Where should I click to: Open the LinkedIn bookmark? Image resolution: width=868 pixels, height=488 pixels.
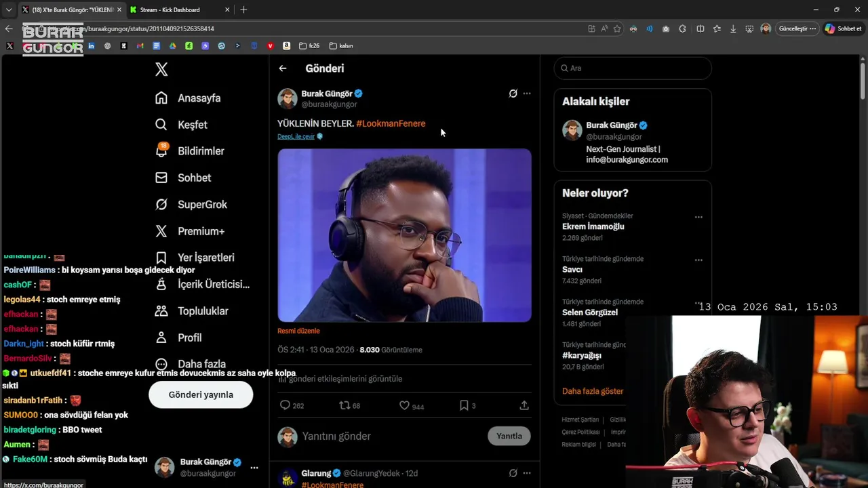(91, 46)
